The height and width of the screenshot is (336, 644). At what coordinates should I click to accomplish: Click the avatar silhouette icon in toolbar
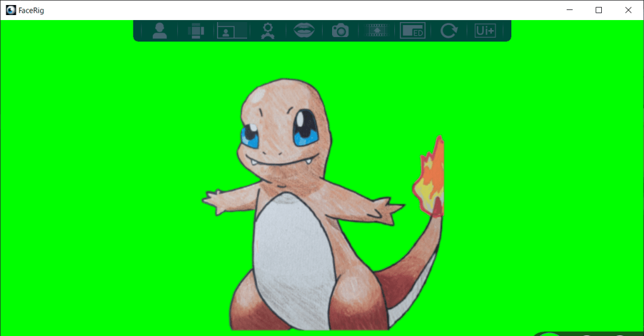point(160,31)
